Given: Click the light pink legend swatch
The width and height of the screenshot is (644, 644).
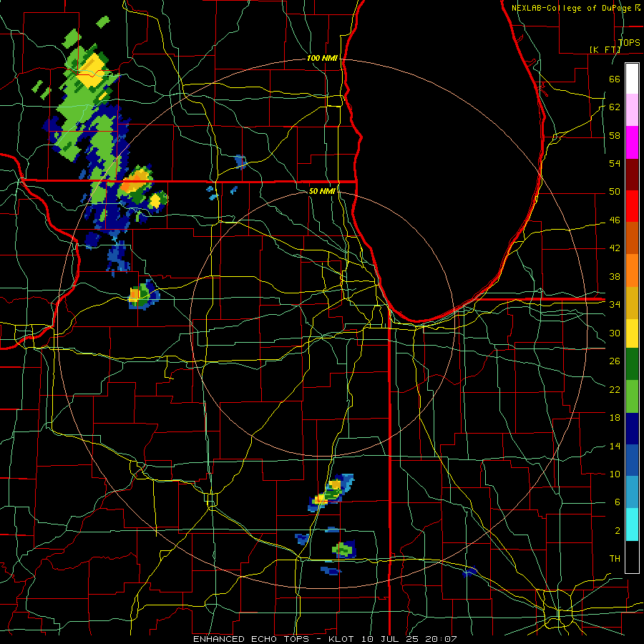Looking at the screenshot, I should [632, 110].
